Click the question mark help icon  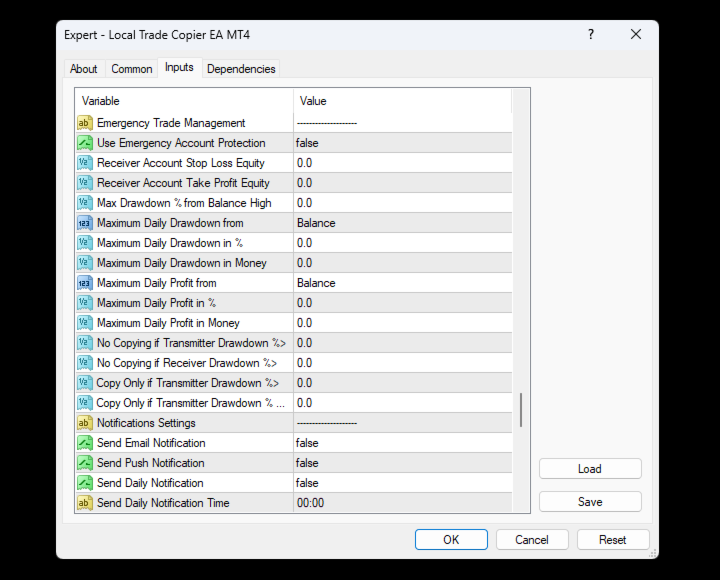coord(591,34)
